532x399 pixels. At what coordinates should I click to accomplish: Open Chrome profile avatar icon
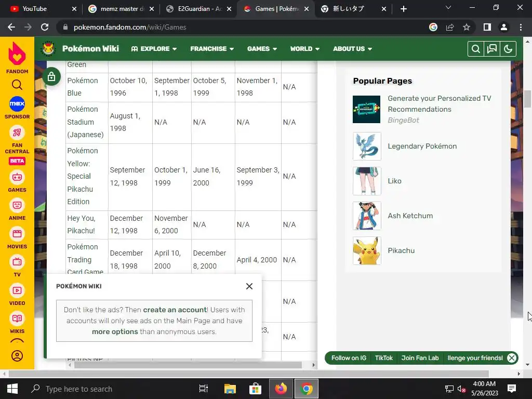pyautogui.click(x=504, y=27)
